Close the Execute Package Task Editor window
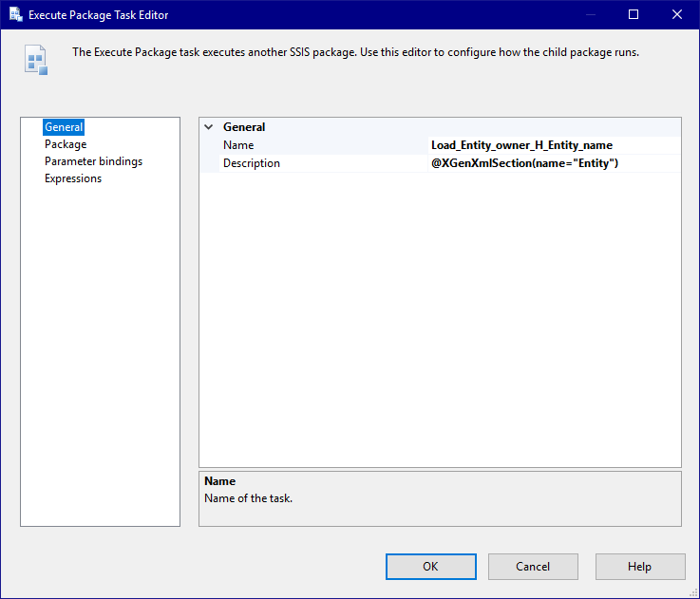The width and height of the screenshot is (700, 599). pos(676,15)
